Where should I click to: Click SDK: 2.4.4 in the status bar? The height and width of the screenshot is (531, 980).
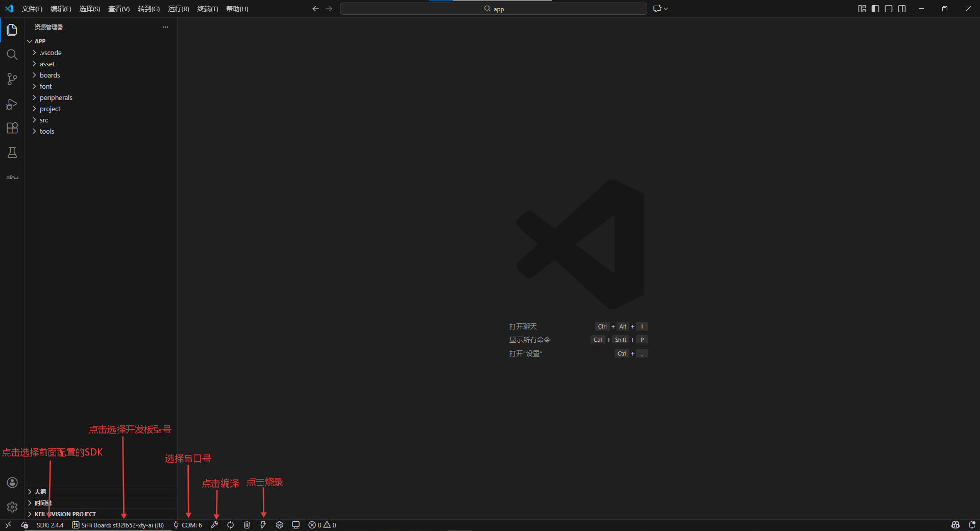point(50,525)
